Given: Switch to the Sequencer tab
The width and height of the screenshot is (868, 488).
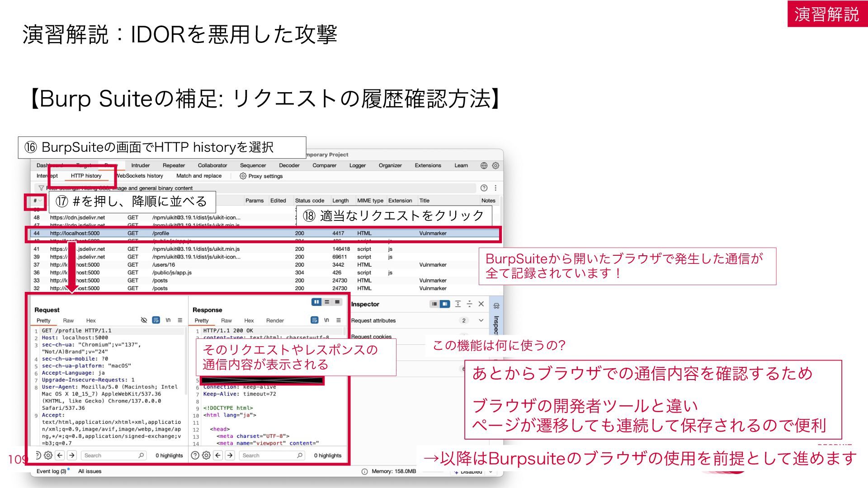Looking at the screenshot, I should tap(253, 165).
